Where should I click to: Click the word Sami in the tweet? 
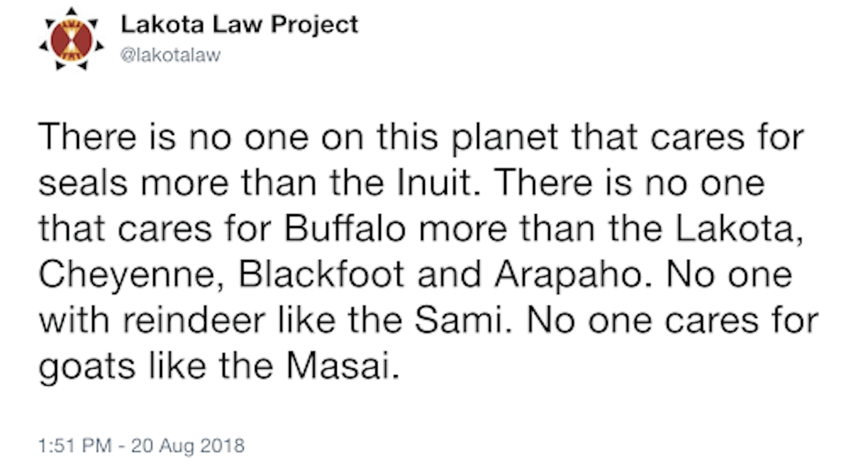point(459,320)
